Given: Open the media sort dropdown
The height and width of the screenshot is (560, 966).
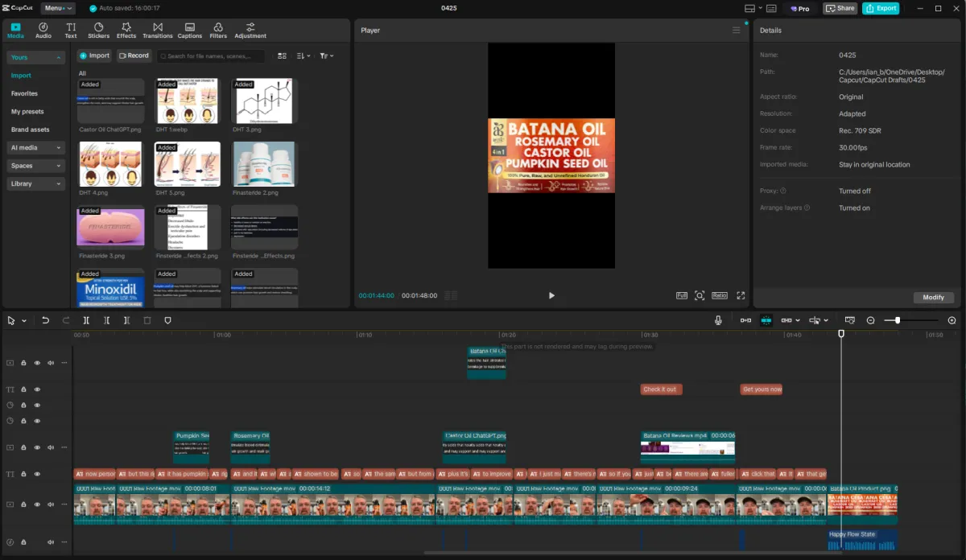Looking at the screenshot, I should [x=303, y=56].
